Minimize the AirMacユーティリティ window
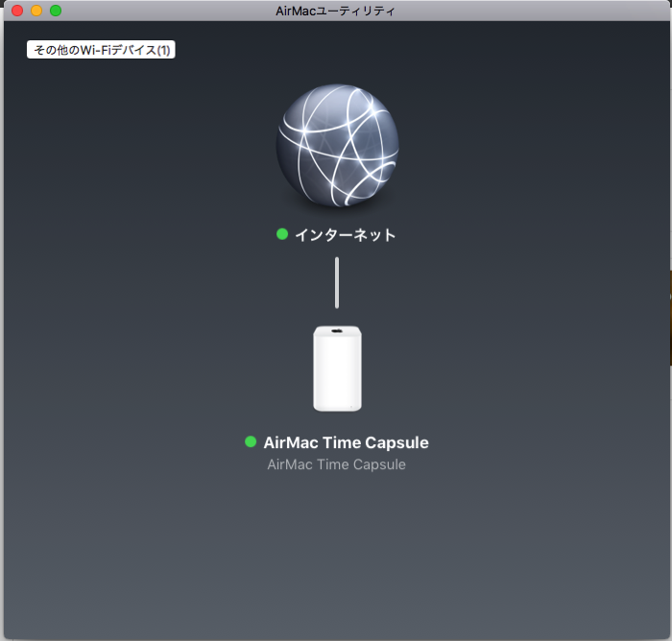Image resolution: width=672 pixels, height=641 pixels. coord(36,11)
